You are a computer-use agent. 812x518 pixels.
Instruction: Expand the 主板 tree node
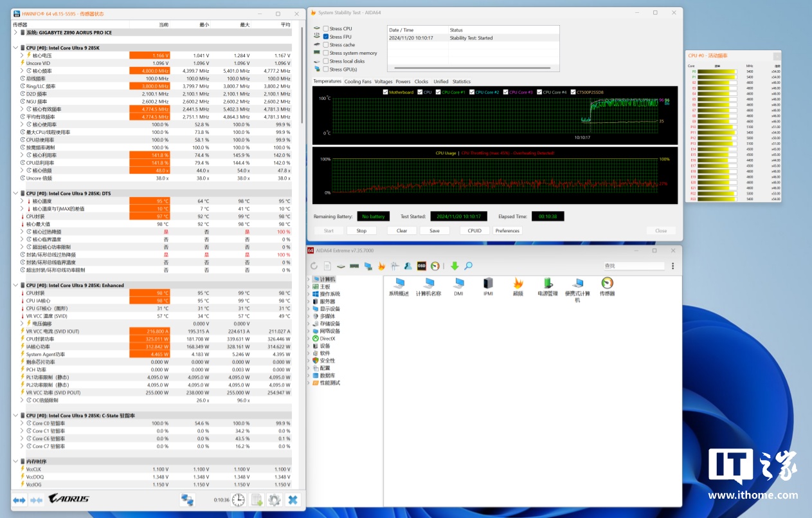309,287
